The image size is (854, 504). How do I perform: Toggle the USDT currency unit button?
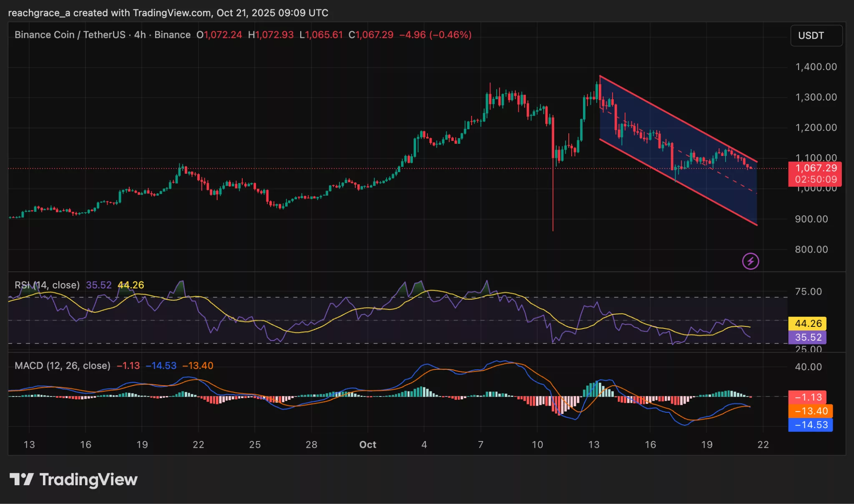pos(816,35)
